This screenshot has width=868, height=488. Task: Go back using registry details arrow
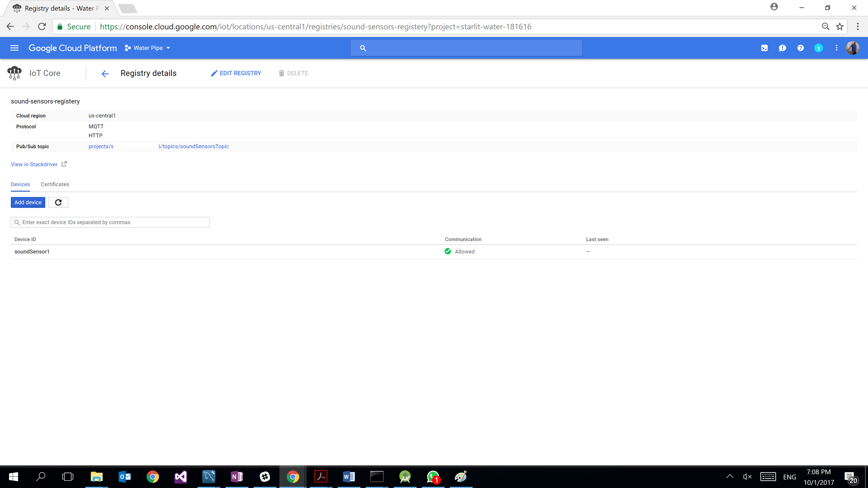click(105, 74)
